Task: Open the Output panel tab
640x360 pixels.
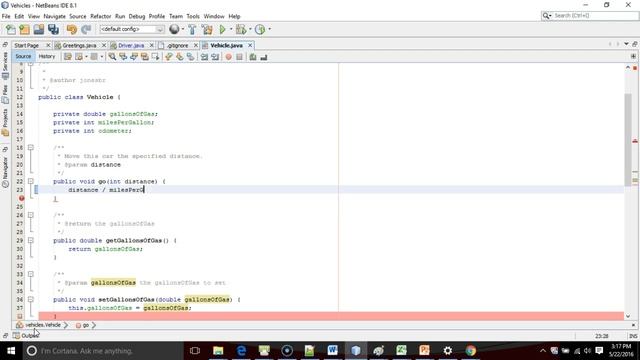Action: (26, 336)
